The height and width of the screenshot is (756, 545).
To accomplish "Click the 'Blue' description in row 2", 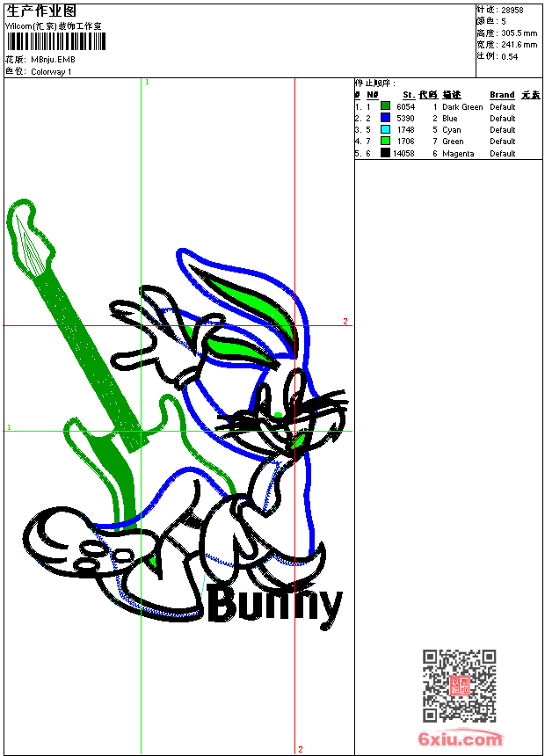I will tap(450, 119).
